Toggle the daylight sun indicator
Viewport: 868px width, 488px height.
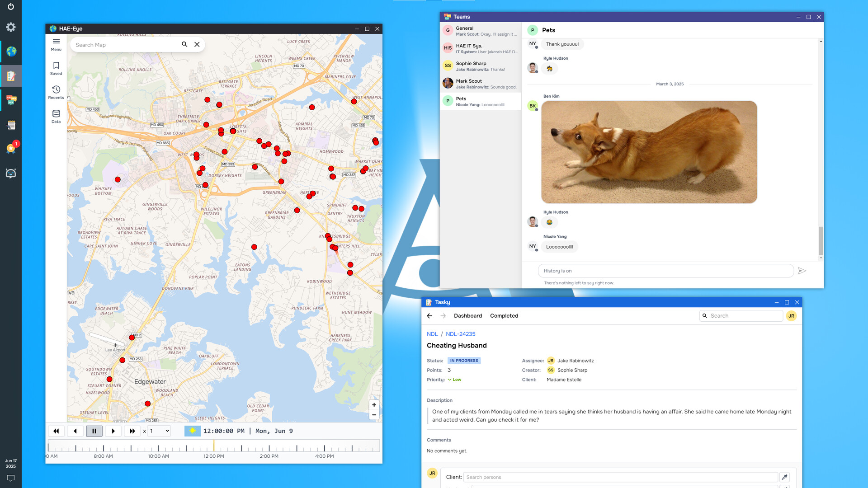(x=192, y=431)
